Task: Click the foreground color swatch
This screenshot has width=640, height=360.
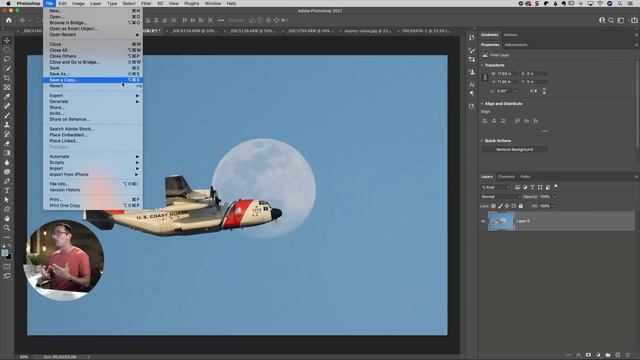Action: 5,253
